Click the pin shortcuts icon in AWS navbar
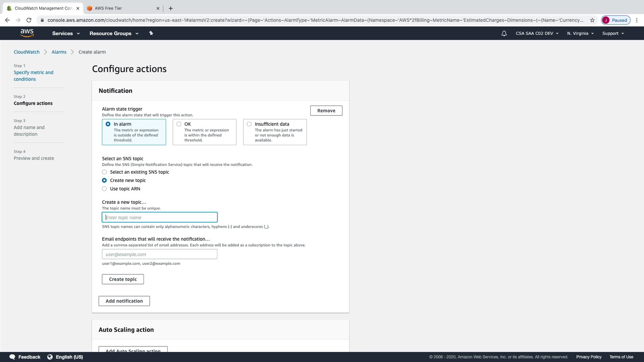This screenshot has width=644, height=362. 151,33
